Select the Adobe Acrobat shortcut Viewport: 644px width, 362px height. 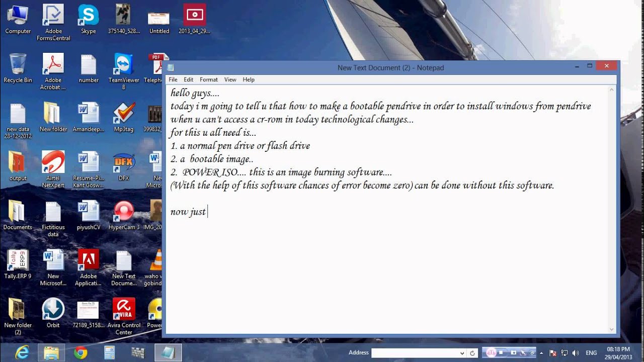pos(53,72)
